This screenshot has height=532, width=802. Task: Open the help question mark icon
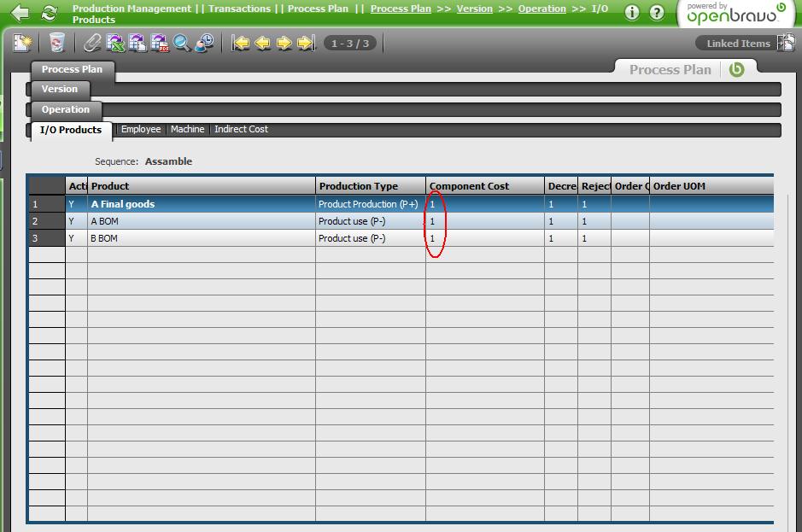click(x=657, y=13)
